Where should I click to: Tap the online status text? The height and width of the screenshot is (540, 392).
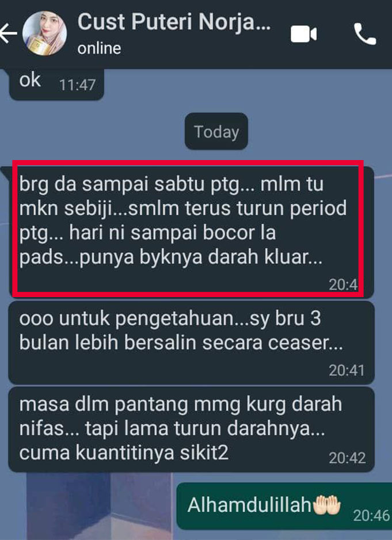99,48
